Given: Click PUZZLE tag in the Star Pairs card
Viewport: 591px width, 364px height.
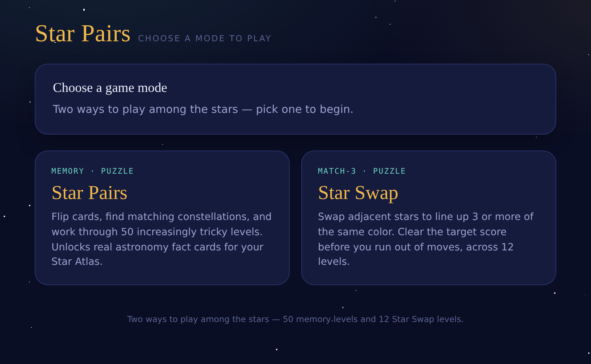Looking at the screenshot, I should click(117, 171).
